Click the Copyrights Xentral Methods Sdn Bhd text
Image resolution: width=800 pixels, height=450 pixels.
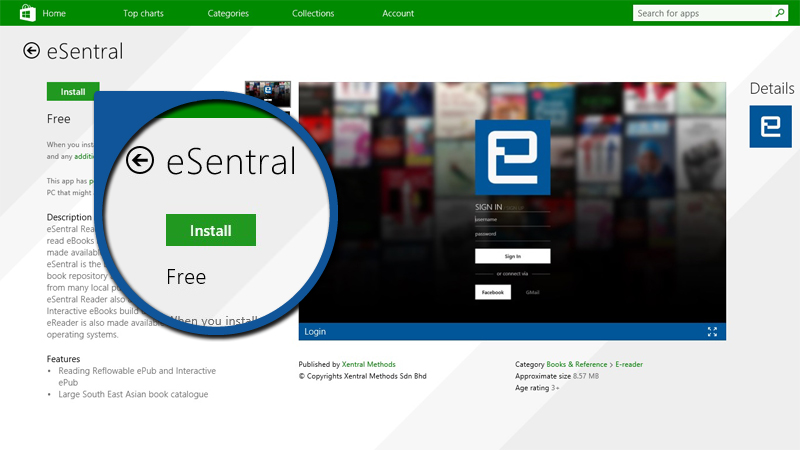point(362,376)
